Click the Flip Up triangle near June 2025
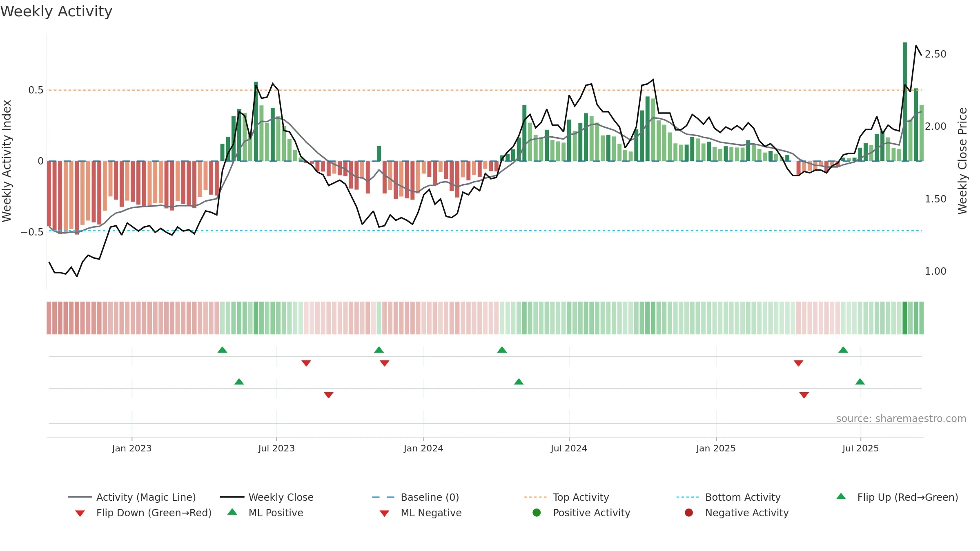Viewport: 980px width, 551px height. pos(843,350)
